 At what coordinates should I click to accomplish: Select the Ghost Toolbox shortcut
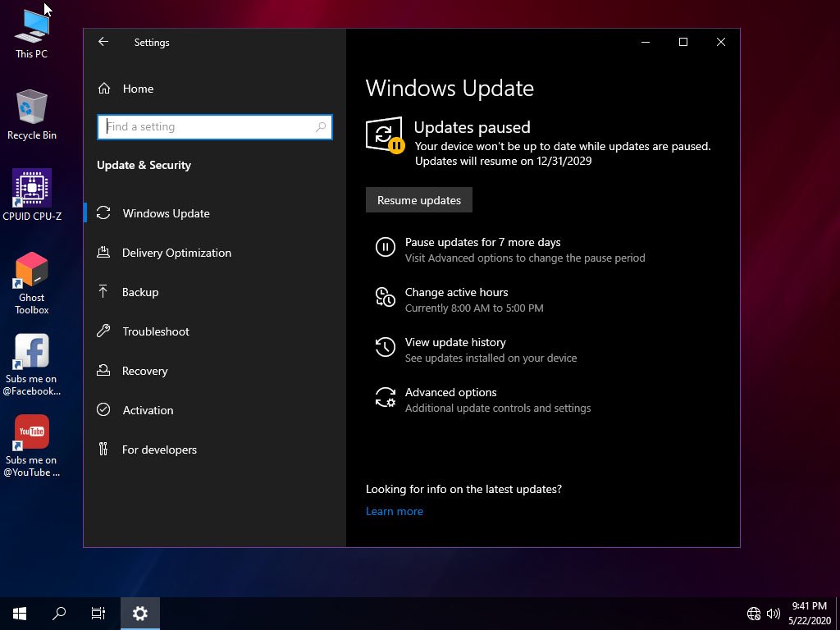click(x=32, y=283)
